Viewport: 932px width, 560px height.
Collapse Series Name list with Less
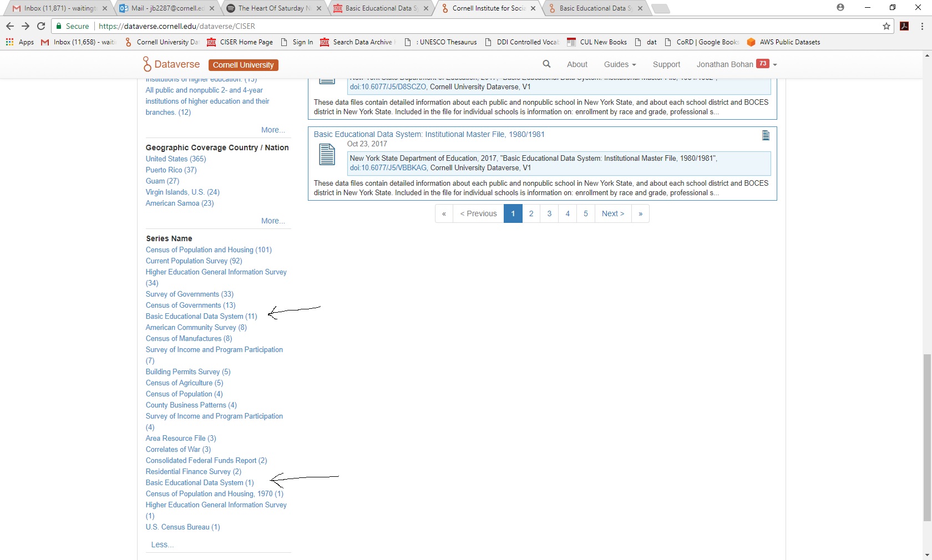point(162,544)
